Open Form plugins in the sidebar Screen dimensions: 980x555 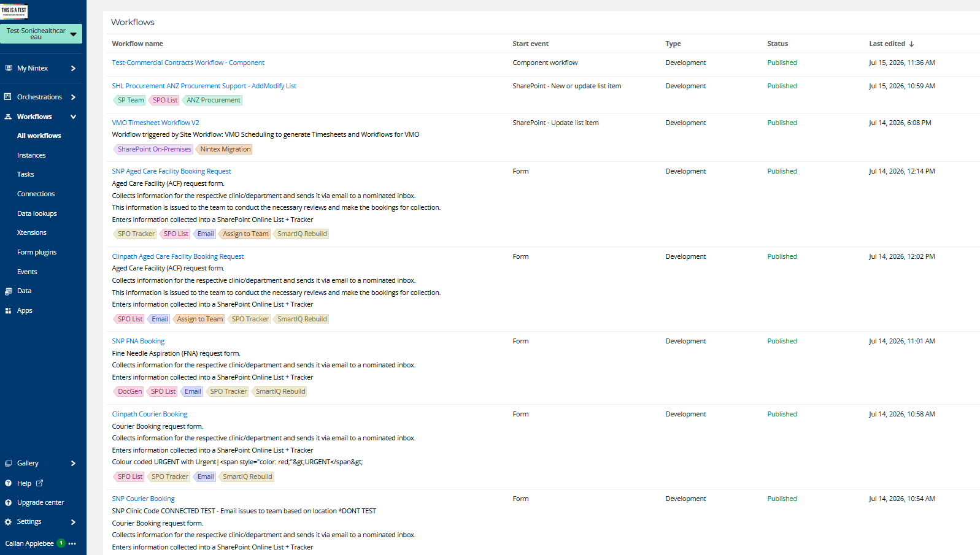[x=37, y=253]
